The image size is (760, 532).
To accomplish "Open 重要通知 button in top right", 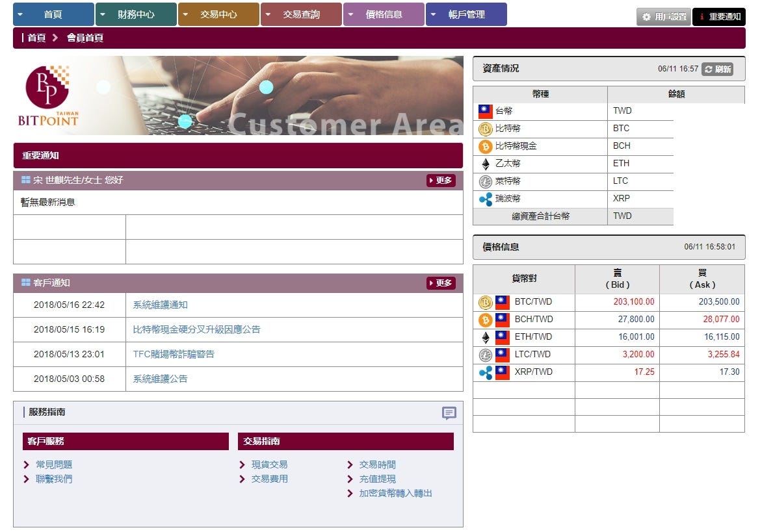I will (719, 16).
